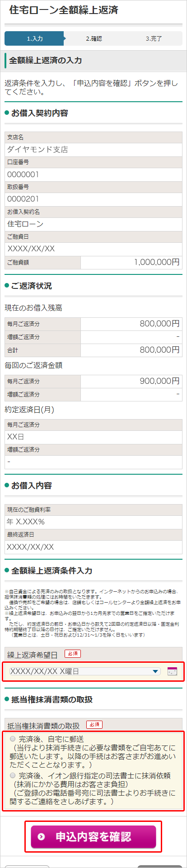The width and height of the screenshot is (187, 868).
Task: Click the 必須 badge beside 抹消書類の取扱
Action: 94,724
